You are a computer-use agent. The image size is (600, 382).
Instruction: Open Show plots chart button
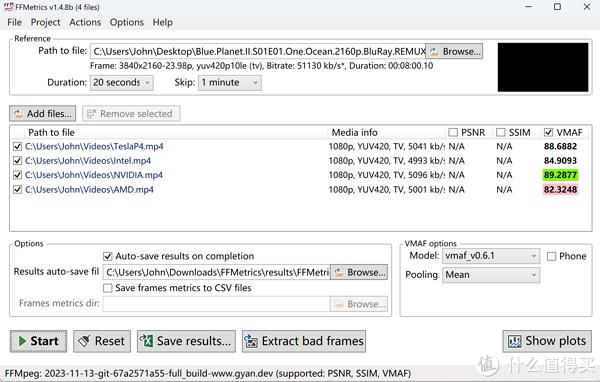(547, 341)
